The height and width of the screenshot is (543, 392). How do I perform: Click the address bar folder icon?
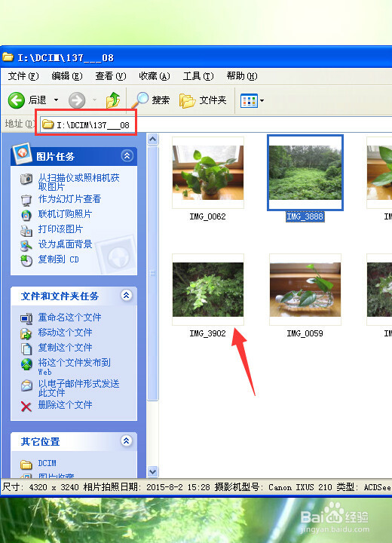47,124
